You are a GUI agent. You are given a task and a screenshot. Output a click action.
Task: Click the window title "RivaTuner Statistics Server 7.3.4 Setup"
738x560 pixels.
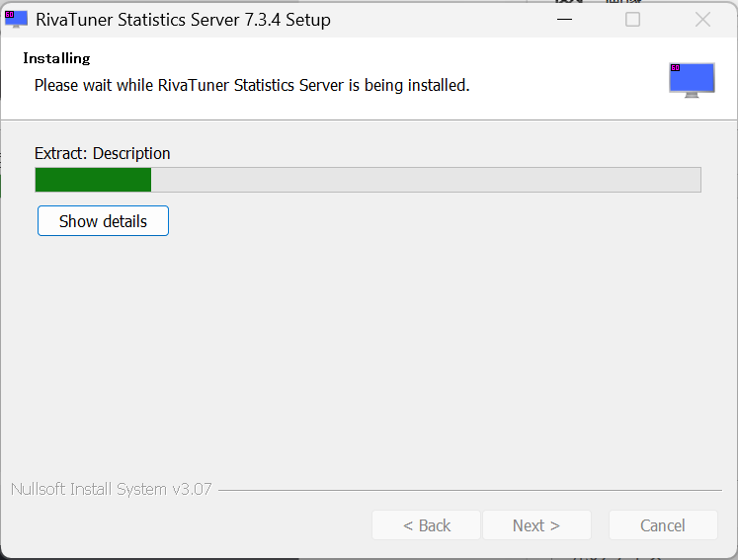pyautogui.click(x=183, y=20)
